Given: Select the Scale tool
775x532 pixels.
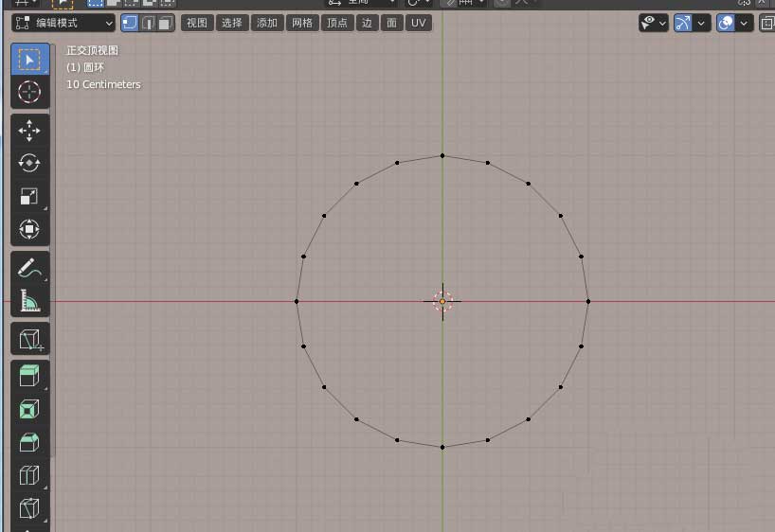Looking at the screenshot, I should point(29,196).
